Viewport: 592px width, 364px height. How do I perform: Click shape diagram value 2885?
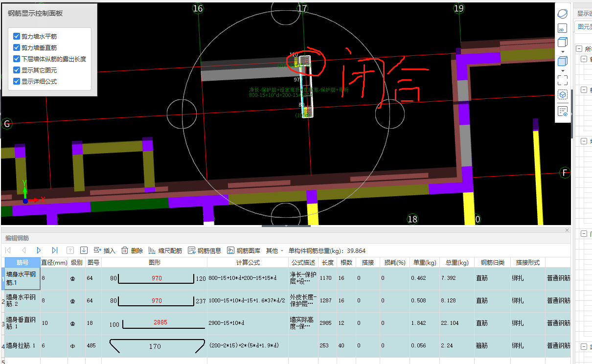pyautogui.click(x=160, y=322)
